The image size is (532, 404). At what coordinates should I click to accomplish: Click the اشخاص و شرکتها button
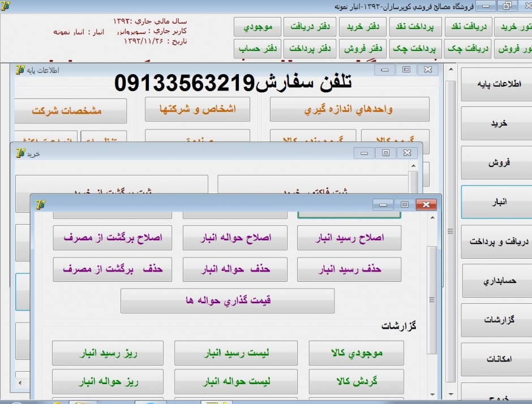(197, 110)
